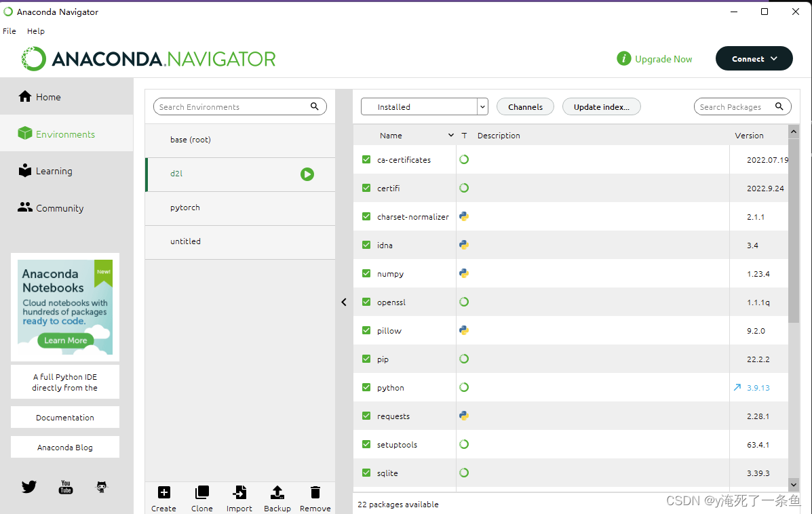The height and width of the screenshot is (514, 812).
Task: Toggle the certifi package checkbox
Action: [366, 188]
